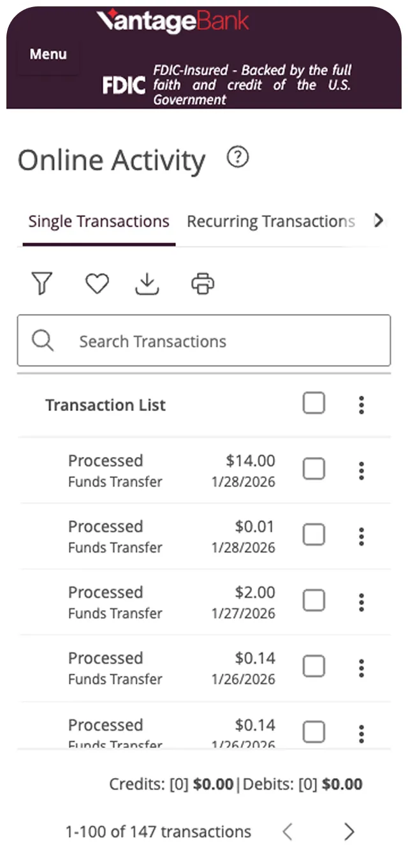Select the Single Transactions tab
This screenshot has height=868, width=408.
point(99,221)
